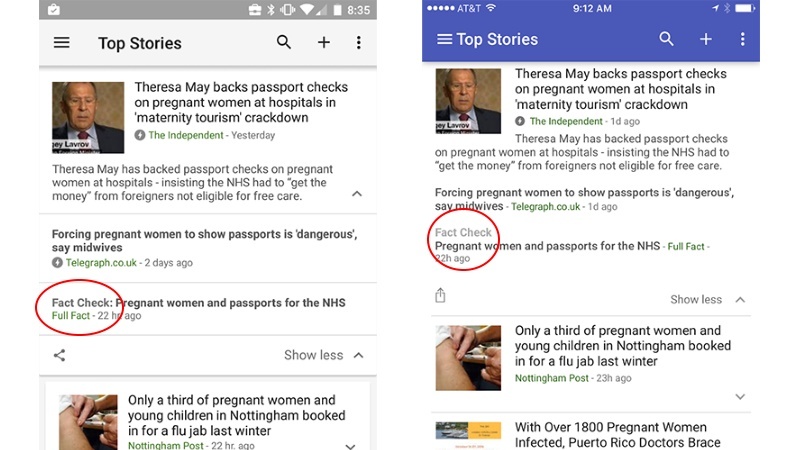
Task: Open Android Fact Check: Pregnant women headline
Action: point(198,303)
